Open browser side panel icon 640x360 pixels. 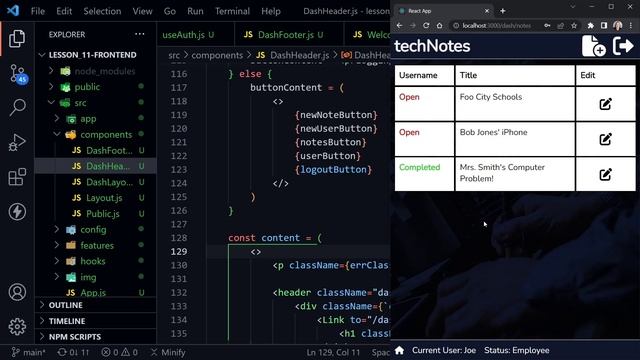click(x=604, y=25)
